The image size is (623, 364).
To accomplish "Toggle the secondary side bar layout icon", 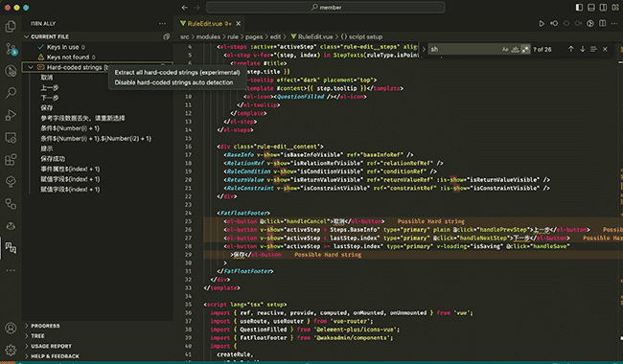I will tap(603, 7).
